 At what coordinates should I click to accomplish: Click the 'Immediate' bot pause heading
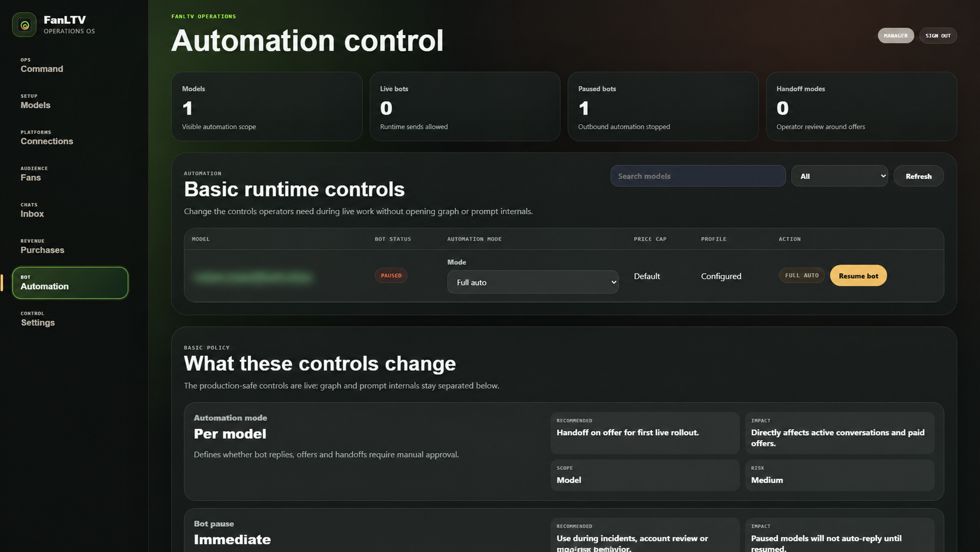point(232,539)
